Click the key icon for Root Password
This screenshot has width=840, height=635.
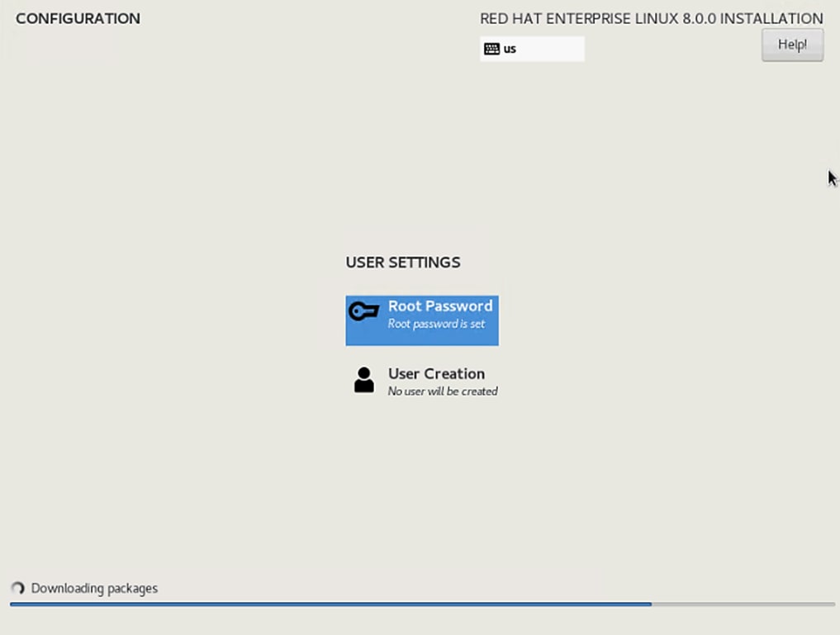pos(363,310)
